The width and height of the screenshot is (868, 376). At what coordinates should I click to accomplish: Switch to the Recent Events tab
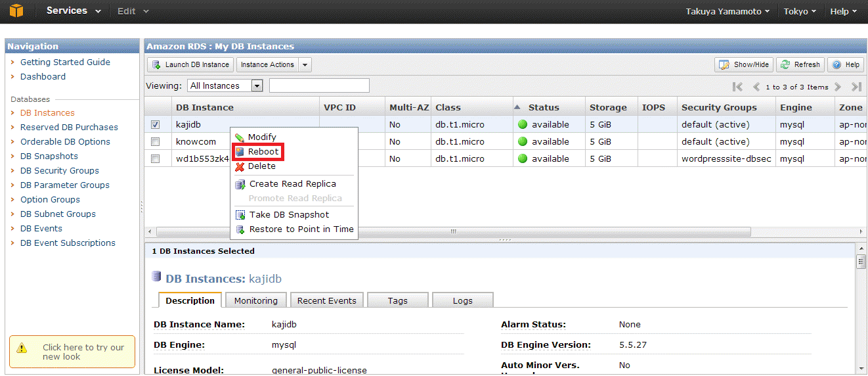(326, 300)
